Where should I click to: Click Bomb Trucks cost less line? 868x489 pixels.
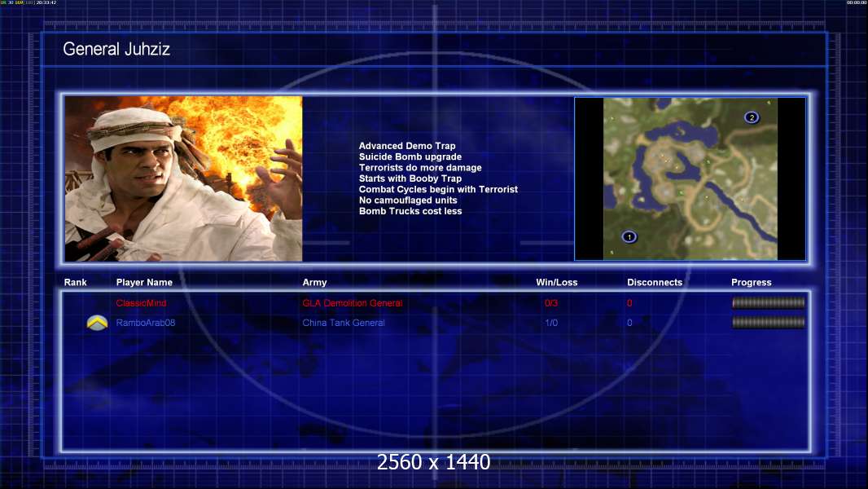tap(410, 211)
